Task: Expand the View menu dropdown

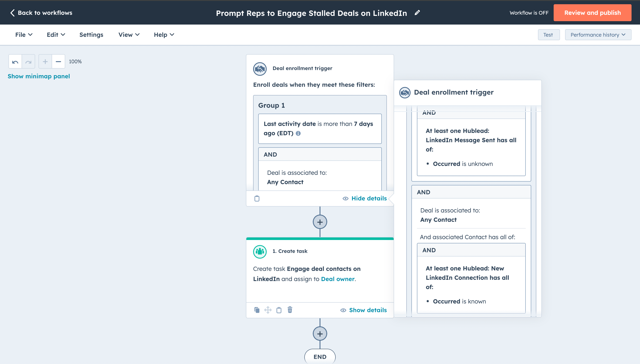Action: pos(129,35)
